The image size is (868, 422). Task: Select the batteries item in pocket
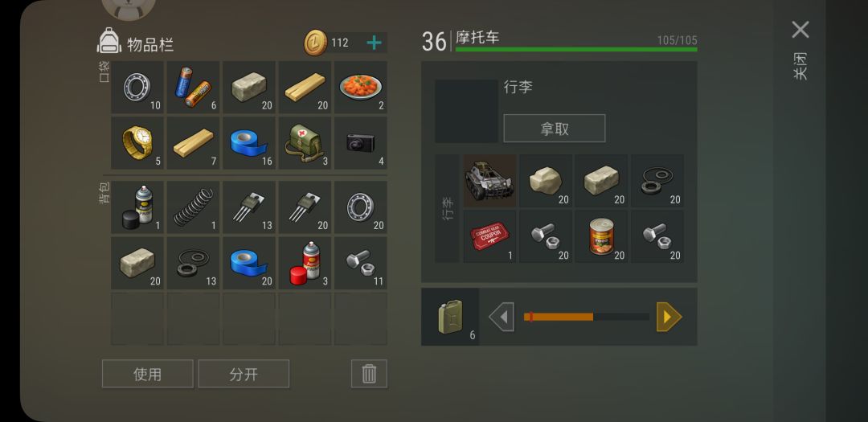point(193,87)
